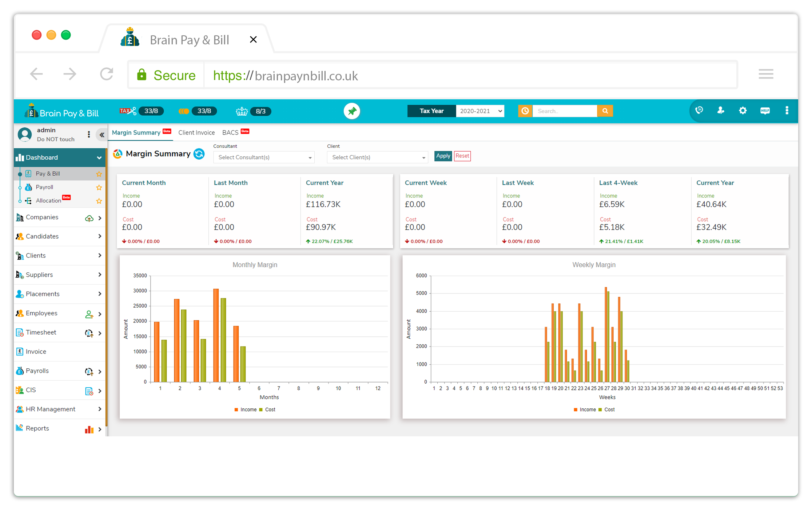Click the orange coins counter icon

(184, 111)
